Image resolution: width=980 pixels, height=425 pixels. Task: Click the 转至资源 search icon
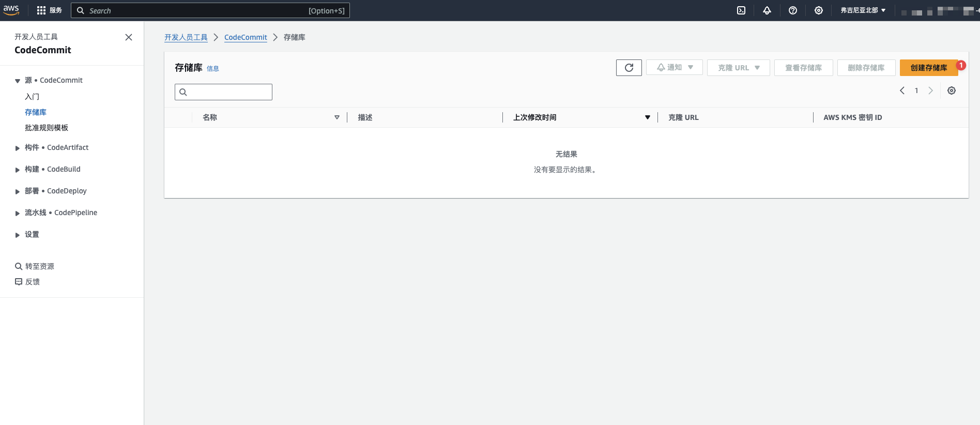click(x=19, y=266)
